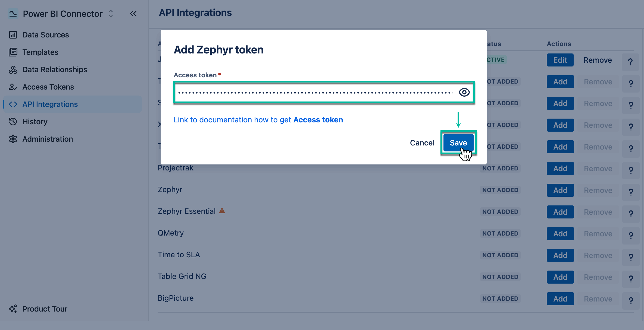Navigate to the Administration section
Image resolution: width=644 pixels, height=330 pixels.
pyautogui.click(x=48, y=139)
